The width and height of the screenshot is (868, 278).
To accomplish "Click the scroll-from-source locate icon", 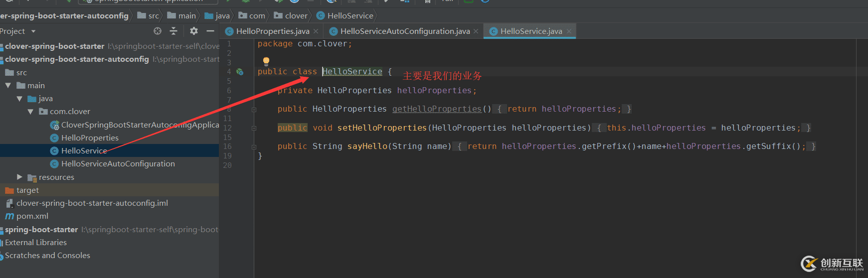I will (x=158, y=31).
